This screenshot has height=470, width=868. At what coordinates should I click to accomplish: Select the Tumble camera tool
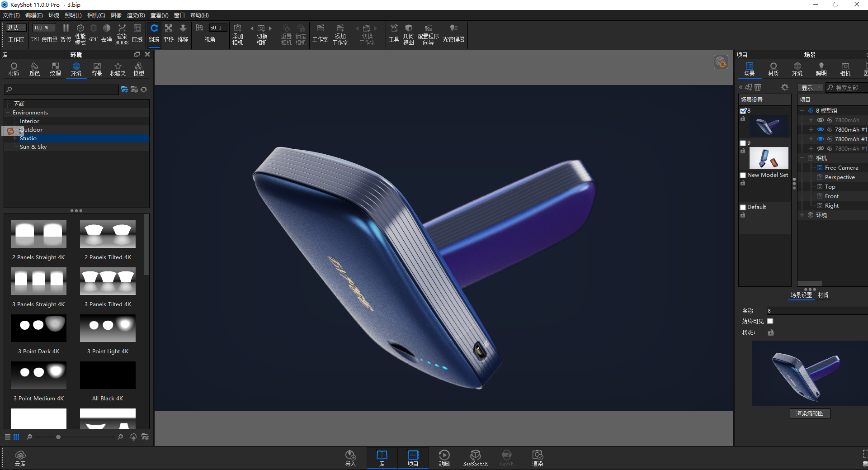coord(154,33)
